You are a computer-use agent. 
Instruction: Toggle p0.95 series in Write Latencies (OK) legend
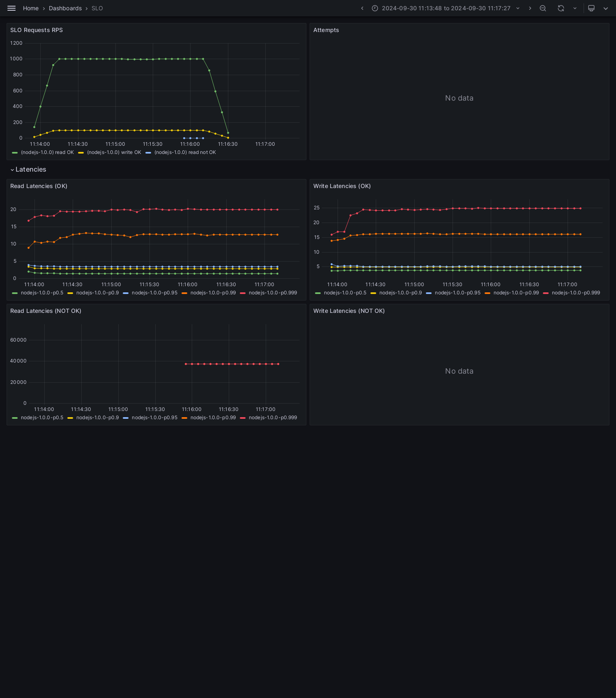tap(457, 293)
